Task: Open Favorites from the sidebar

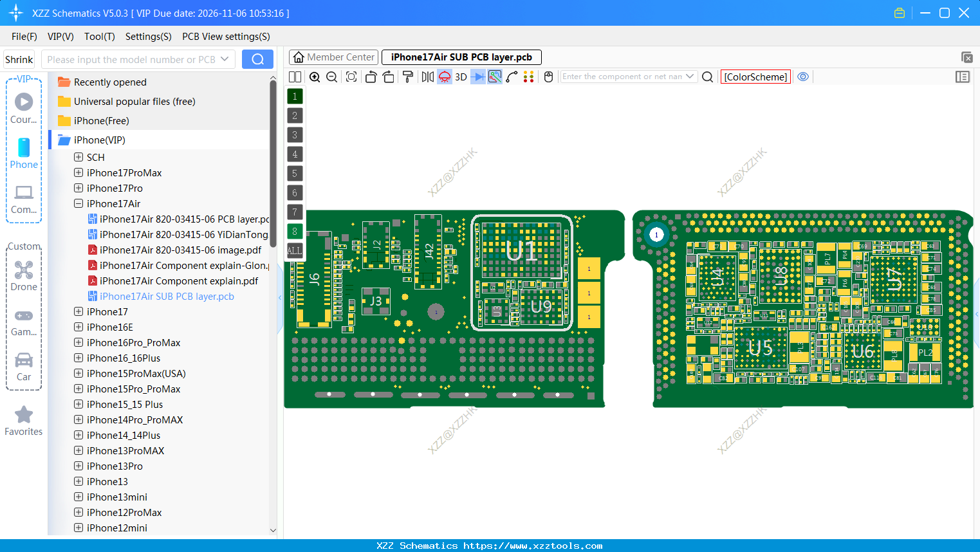Action: 24,421
